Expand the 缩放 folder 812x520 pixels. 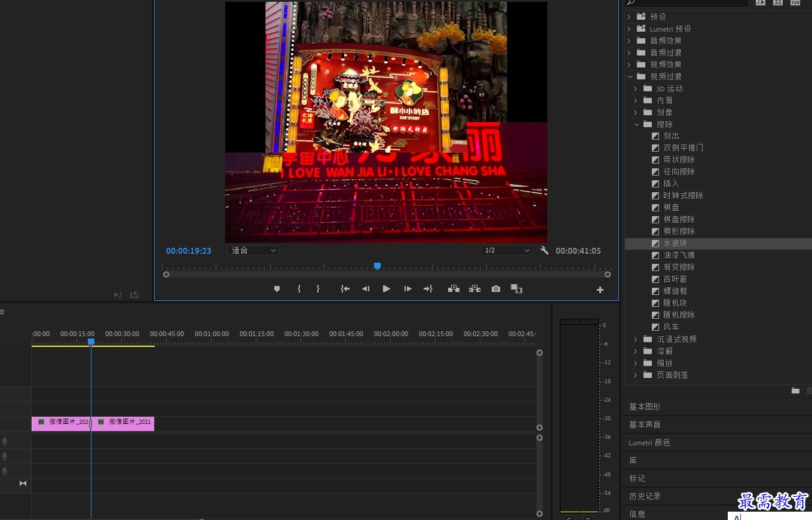636,363
